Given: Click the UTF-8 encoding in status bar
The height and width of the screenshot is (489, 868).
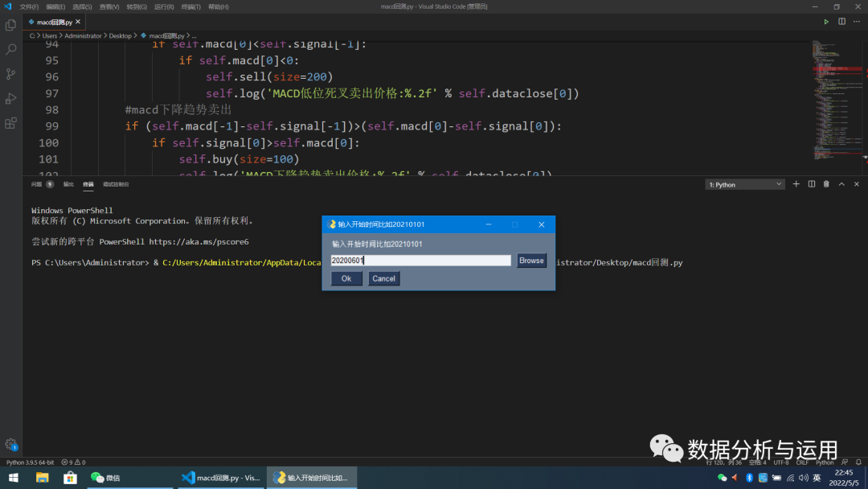Looking at the screenshot, I should point(781,462).
